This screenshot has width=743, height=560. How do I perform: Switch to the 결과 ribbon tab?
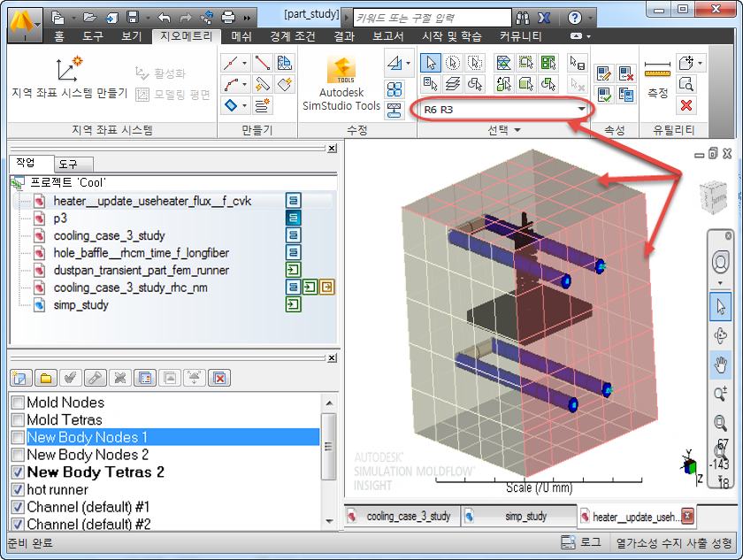click(x=344, y=36)
